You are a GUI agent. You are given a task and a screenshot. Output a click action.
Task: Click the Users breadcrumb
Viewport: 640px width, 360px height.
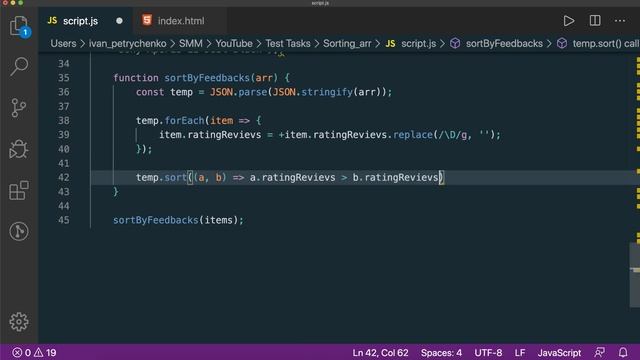(63, 44)
